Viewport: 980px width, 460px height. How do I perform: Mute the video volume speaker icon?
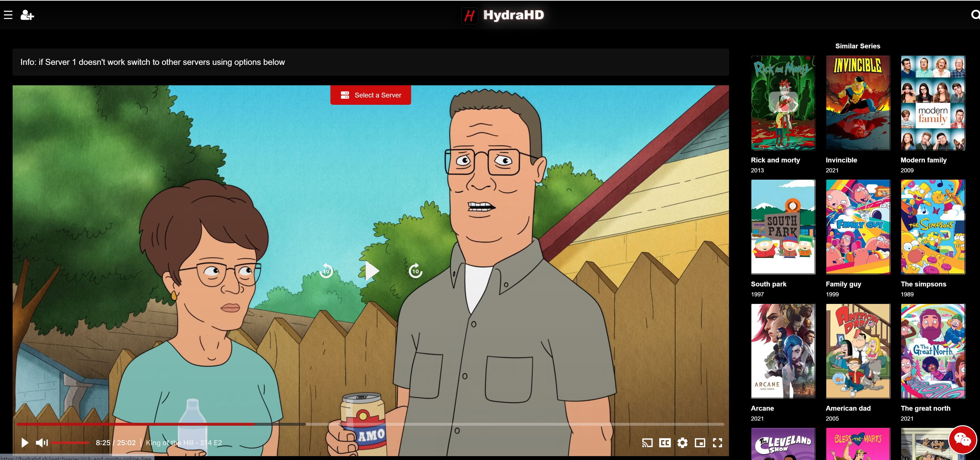(x=41, y=442)
